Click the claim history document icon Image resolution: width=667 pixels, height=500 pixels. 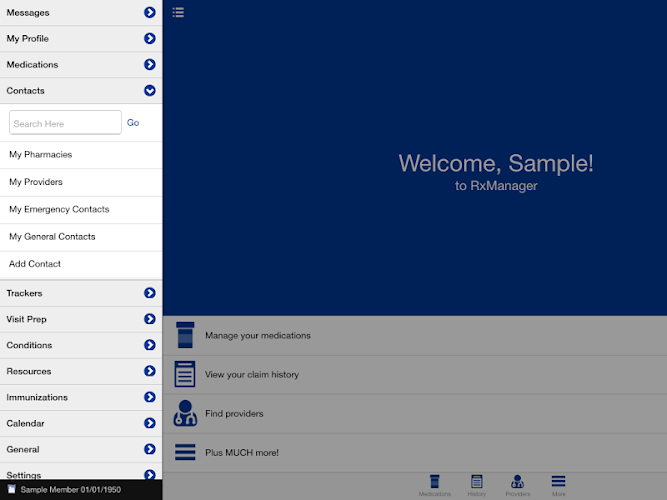(185, 374)
